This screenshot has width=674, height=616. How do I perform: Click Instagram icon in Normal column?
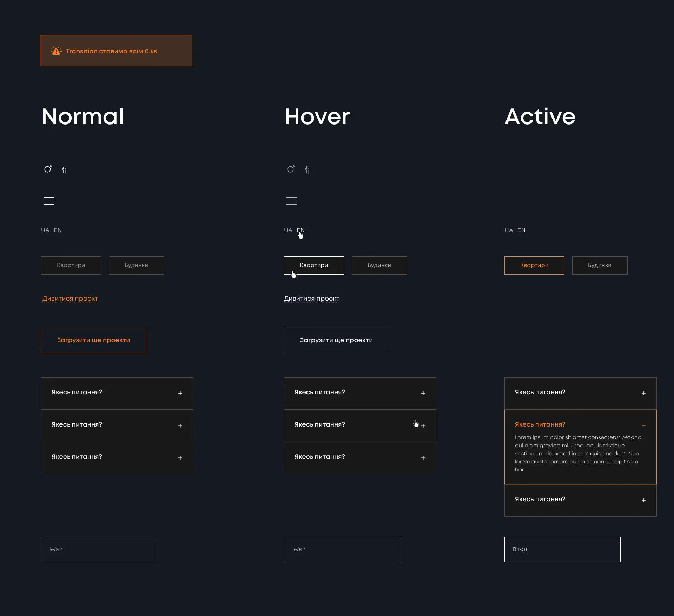(x=48, y=169)
